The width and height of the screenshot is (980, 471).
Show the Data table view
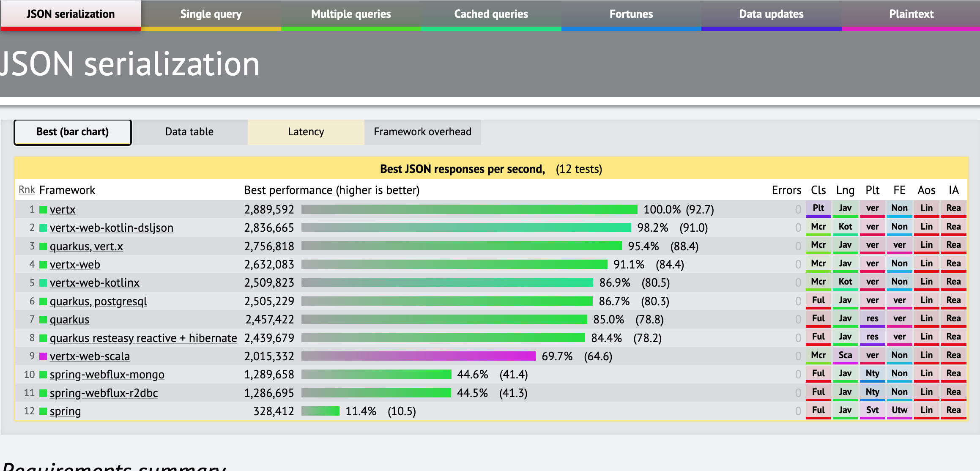click(189, 132)
